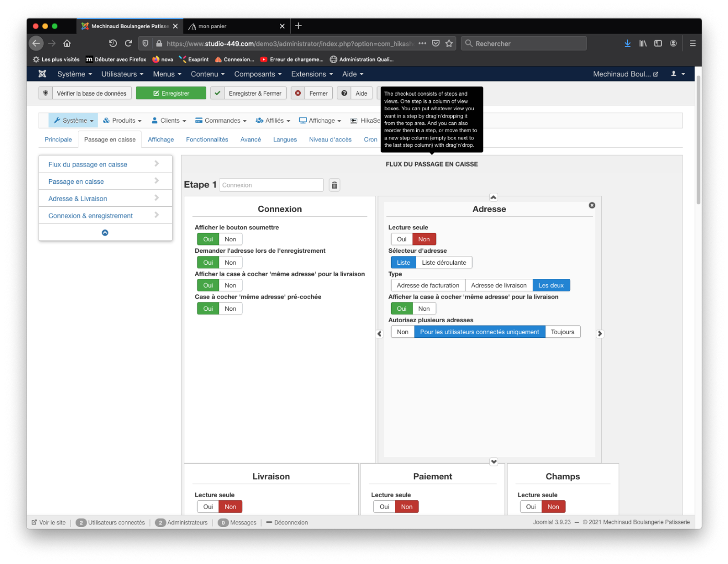Remove the Adresse block with its X icon
728x564 pixels.
click(592, 205)
